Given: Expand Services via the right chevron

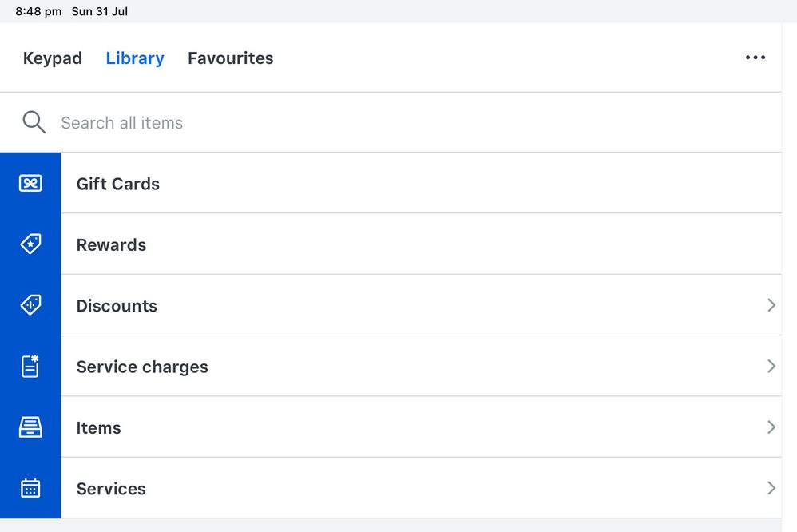Looking at the screenshot, I should (771, 488).
